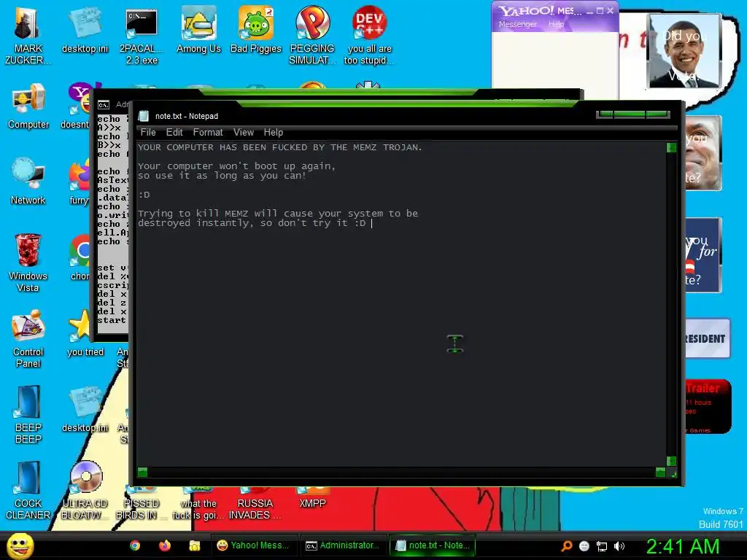
Task: Click the RESIDENT banner ad
Action: [707, 338]
